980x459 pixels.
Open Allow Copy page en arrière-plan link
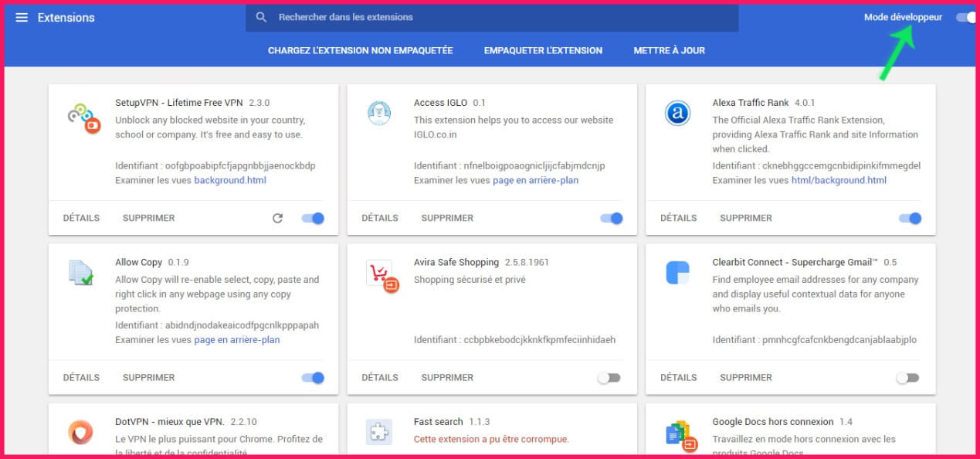pos(237,340)
